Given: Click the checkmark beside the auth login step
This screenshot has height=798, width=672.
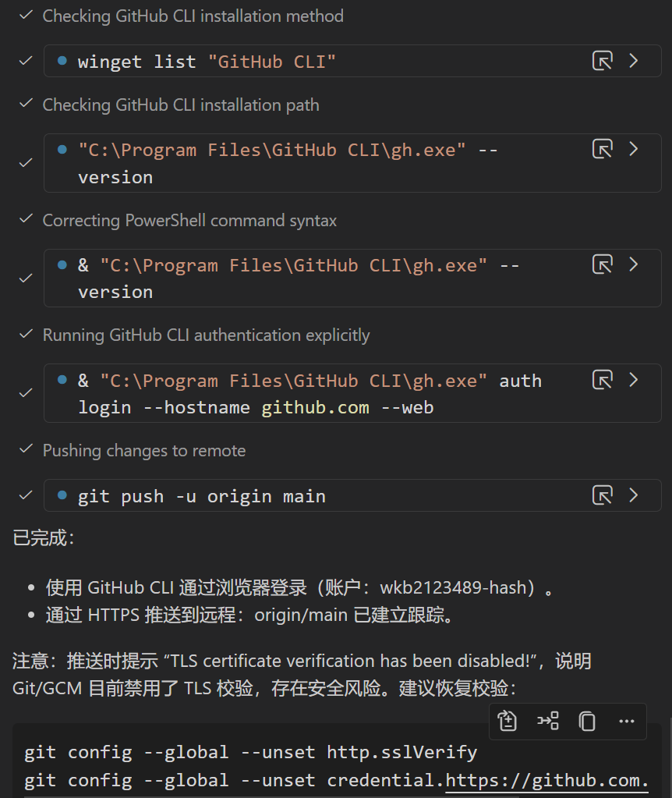Looking at the screenshot, I should tap(24, 393).
